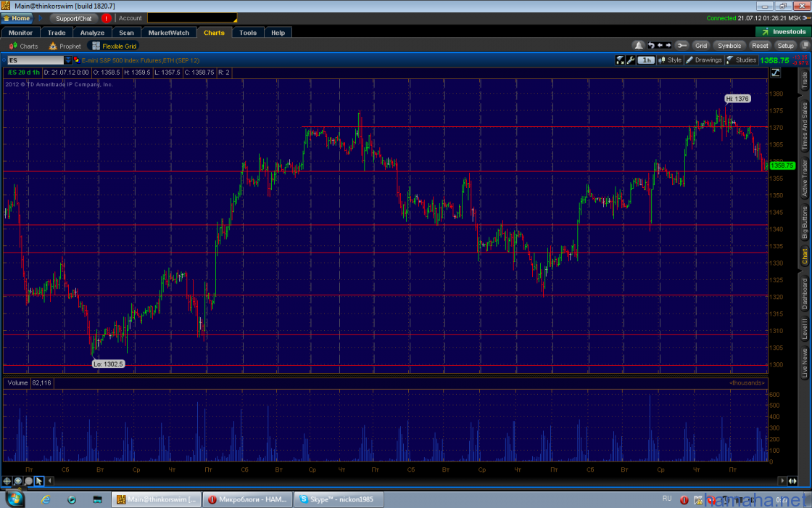
Task: Open the Live News side tab
Action: (x=804, y=363)
